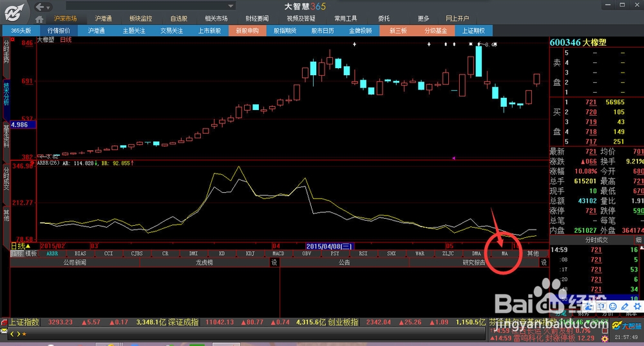Switch to 上证期权 tab
This screenshot has width=644, height=346.
[x=473, y=31]
